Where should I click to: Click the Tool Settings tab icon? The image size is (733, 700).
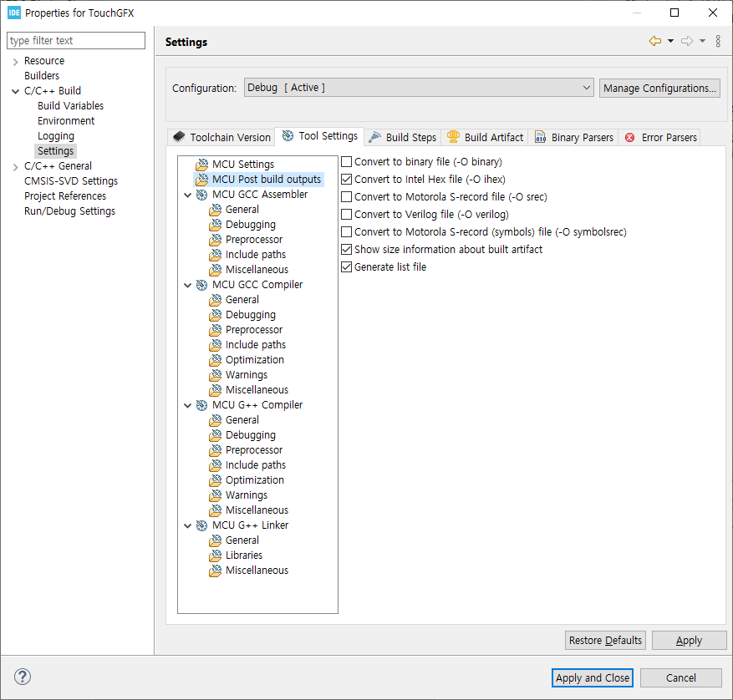pyautogui.click(x=288, y=135)
